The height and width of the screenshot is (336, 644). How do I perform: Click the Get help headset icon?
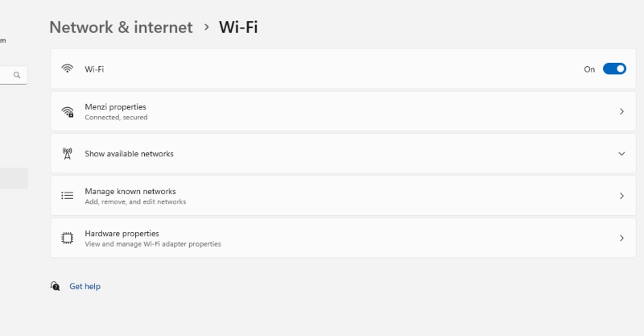coord(55,286)
